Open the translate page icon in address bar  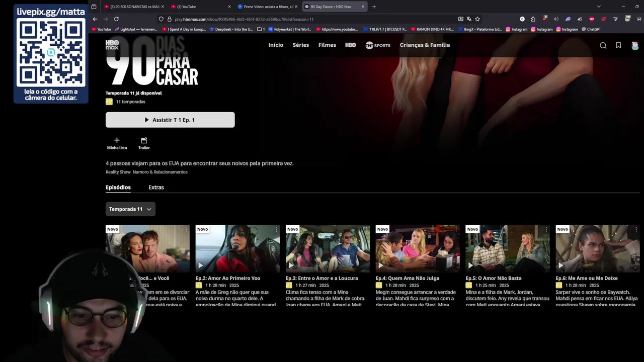pos(469,19)
